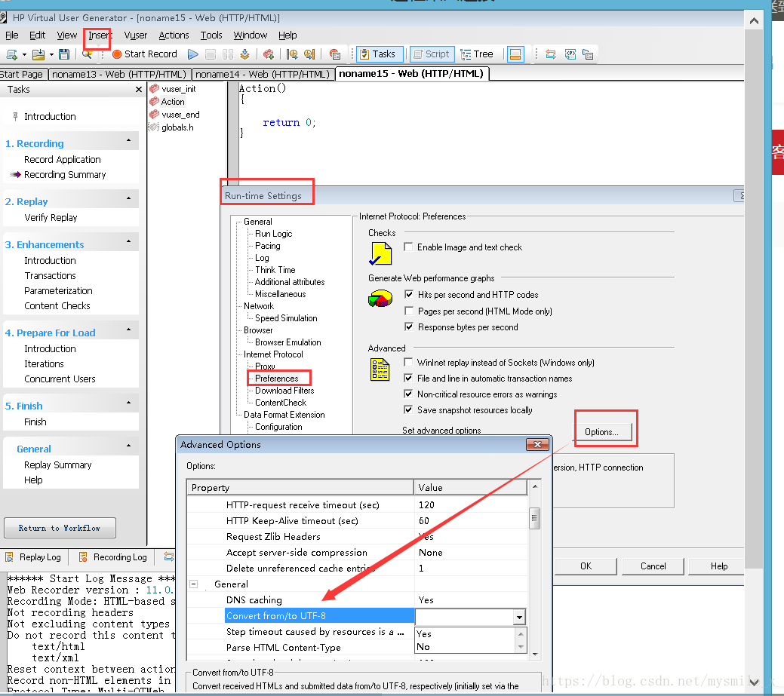Image resolution: width=784 pixels, height=696 pixels.
Task: Collapse the General tasks section
Action: [128, 446]
